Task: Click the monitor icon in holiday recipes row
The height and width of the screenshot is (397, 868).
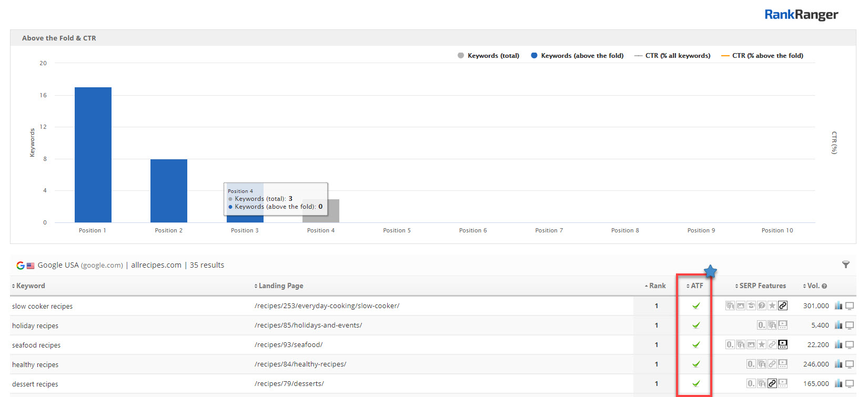Action: point(850,325)
